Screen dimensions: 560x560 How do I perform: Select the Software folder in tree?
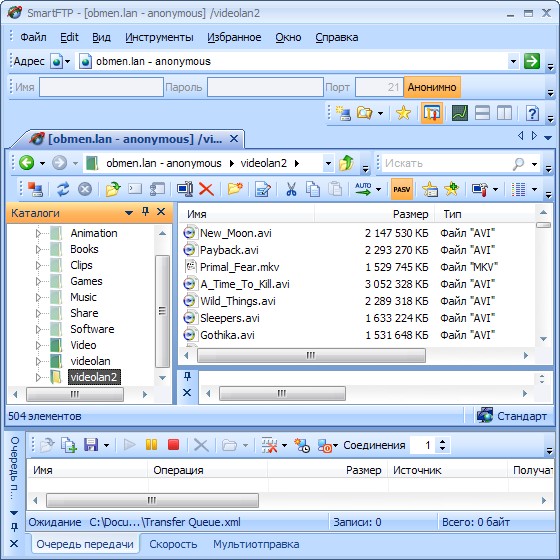92,329
